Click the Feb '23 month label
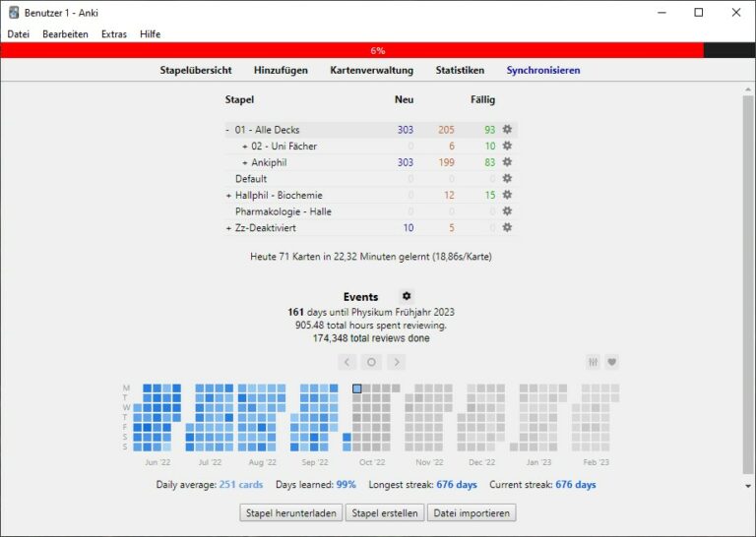 pos(596,462)
